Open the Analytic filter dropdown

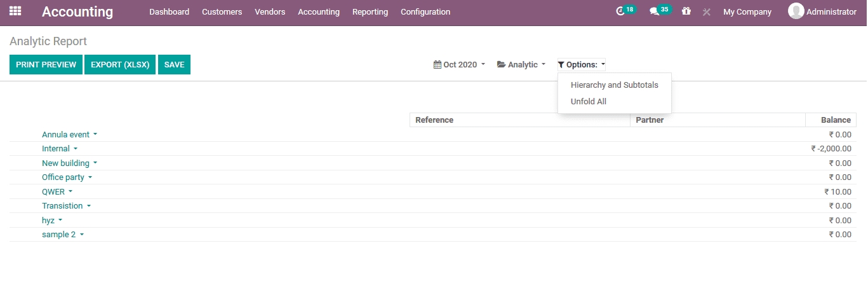click(x=521, y=65)
